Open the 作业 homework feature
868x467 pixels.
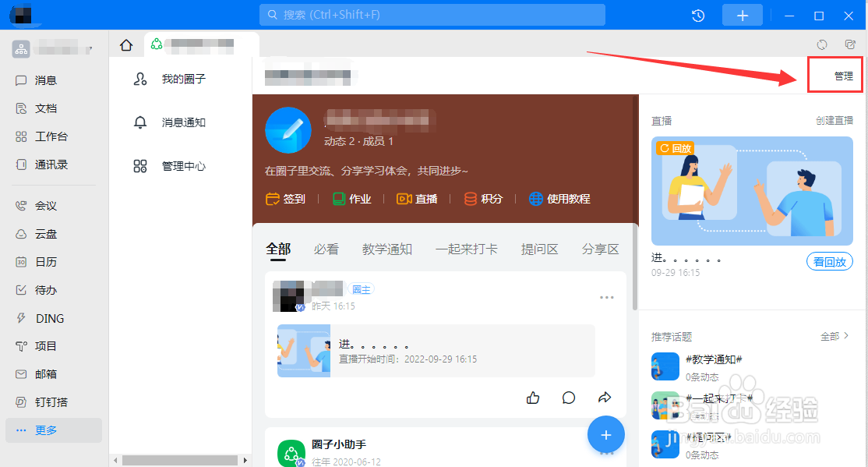coord(351,199)
